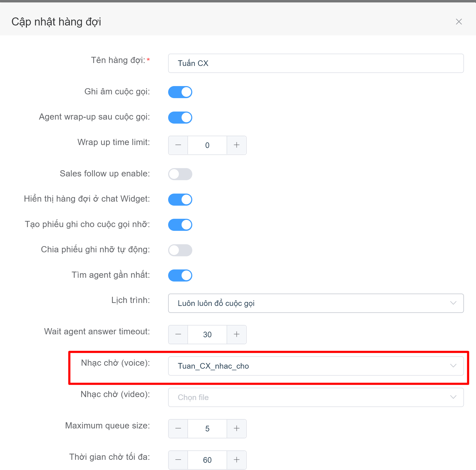Viewport: 476px width, 470px height.
Task: Open Nhạc chờ (video) Chọn file dropdown
Action: tap(316, 397)
